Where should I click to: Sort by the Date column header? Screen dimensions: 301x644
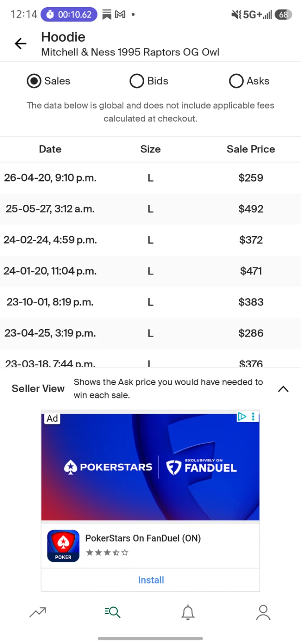(x=50, y=149)
